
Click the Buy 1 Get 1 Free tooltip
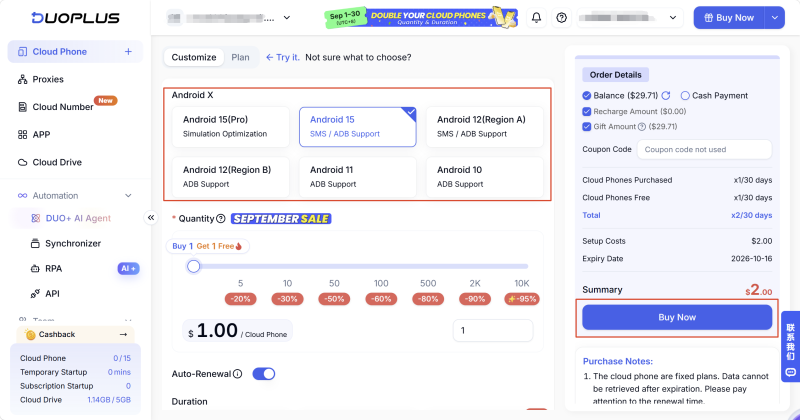point(208,246)
